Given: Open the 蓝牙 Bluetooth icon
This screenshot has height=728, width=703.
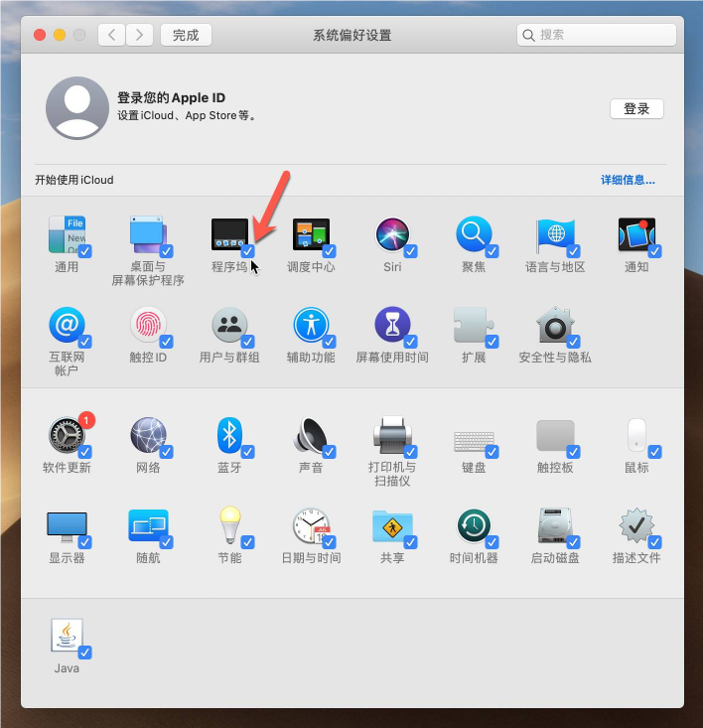Looking at the screenshot, I should tap(229, 435).
